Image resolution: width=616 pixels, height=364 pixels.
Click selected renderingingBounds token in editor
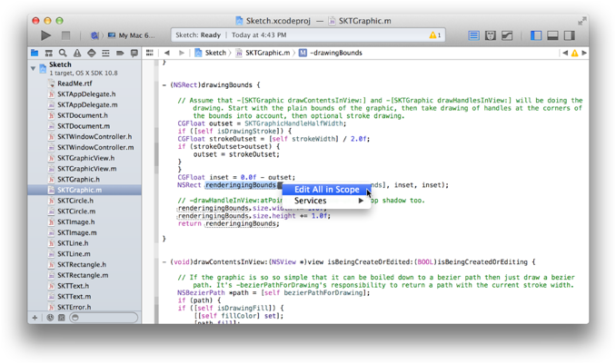241,185
